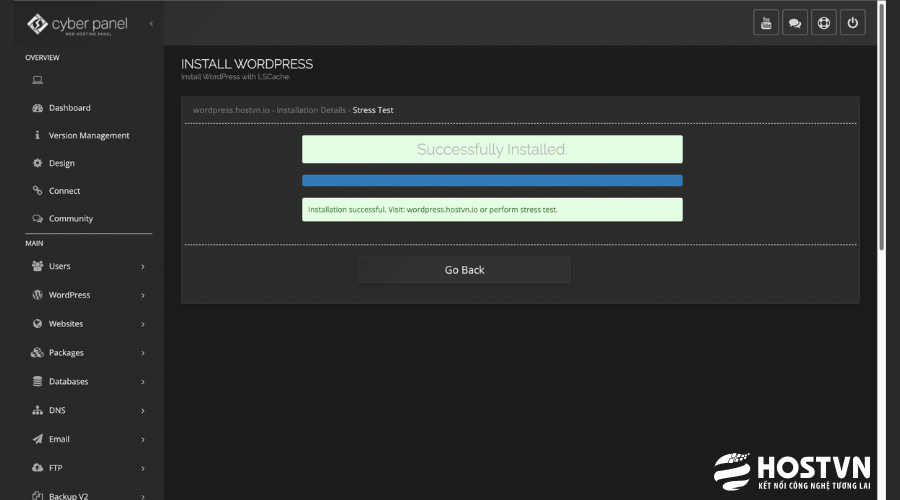Click the Email paper plane icon
900x500 pixels.
37,439
